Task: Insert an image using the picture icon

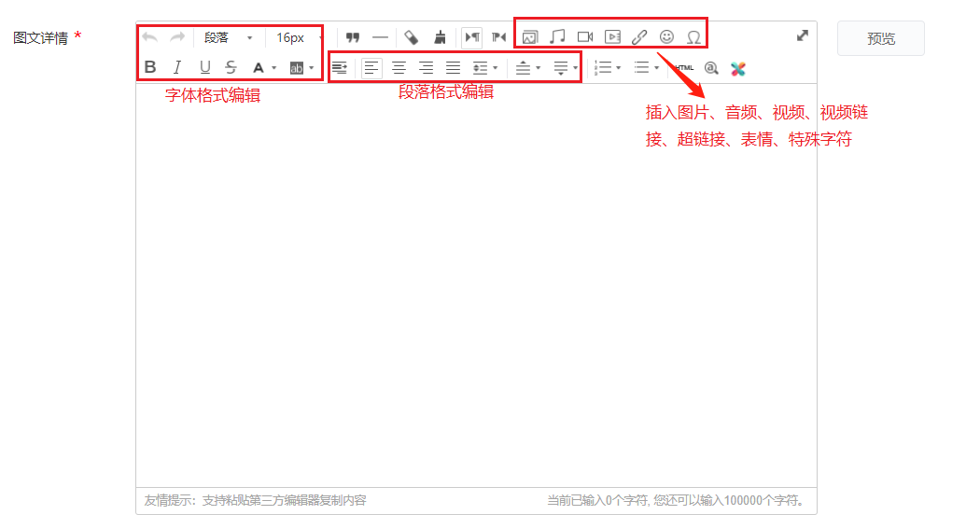Action: pos(529,37)
